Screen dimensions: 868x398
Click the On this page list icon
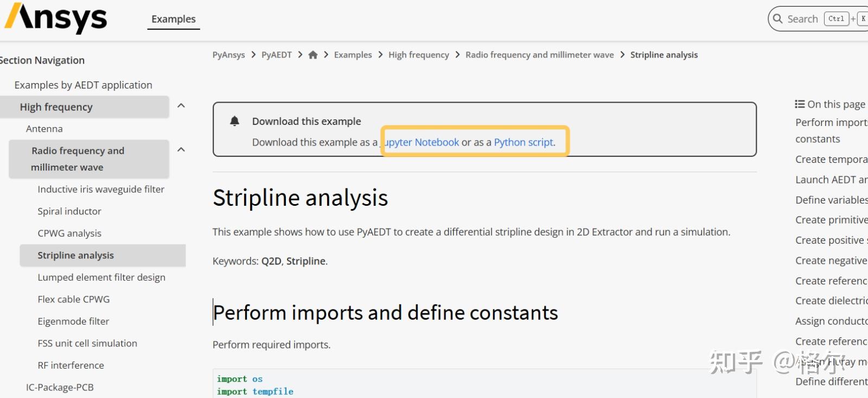point(800,104)
